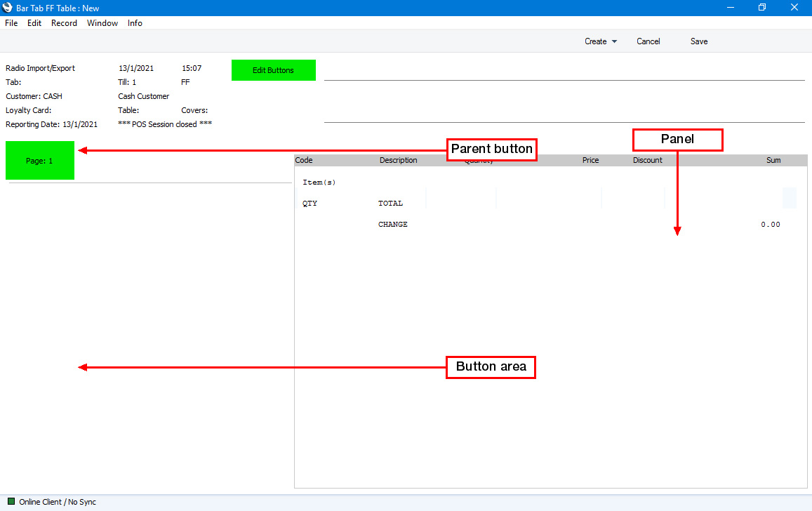The image size is (812, 511).
Task: Click the Radio Import/Export label
Action: (41, 68)
